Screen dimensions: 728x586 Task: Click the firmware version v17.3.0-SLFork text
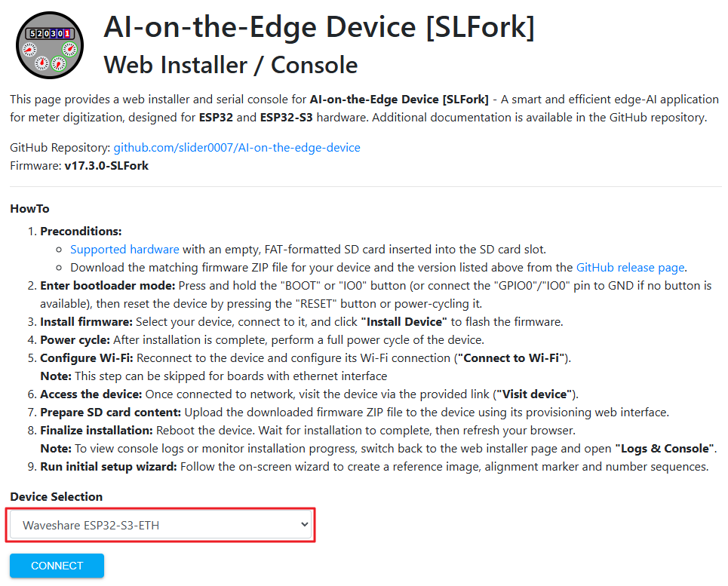pos(106,166)
